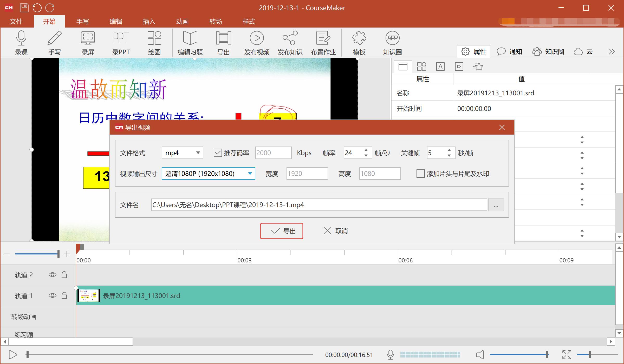This screenshot has width=624, height=364.
Task: Switch to the 转场 ribbon tab
Action: pos(215,21)
